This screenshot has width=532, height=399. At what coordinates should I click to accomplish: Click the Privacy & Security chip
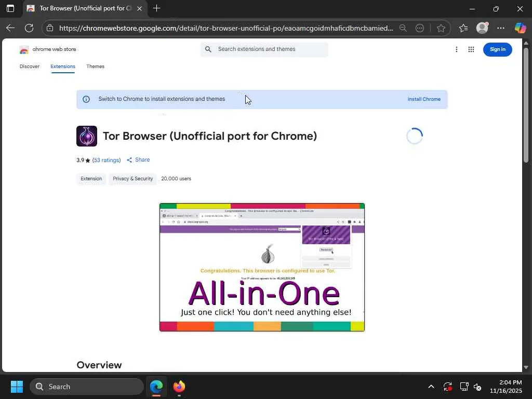point(132,179)
